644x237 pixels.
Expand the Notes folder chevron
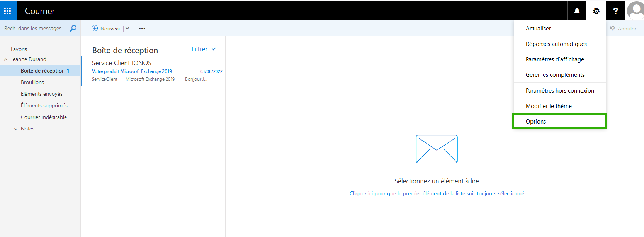[x=16, y=129]
